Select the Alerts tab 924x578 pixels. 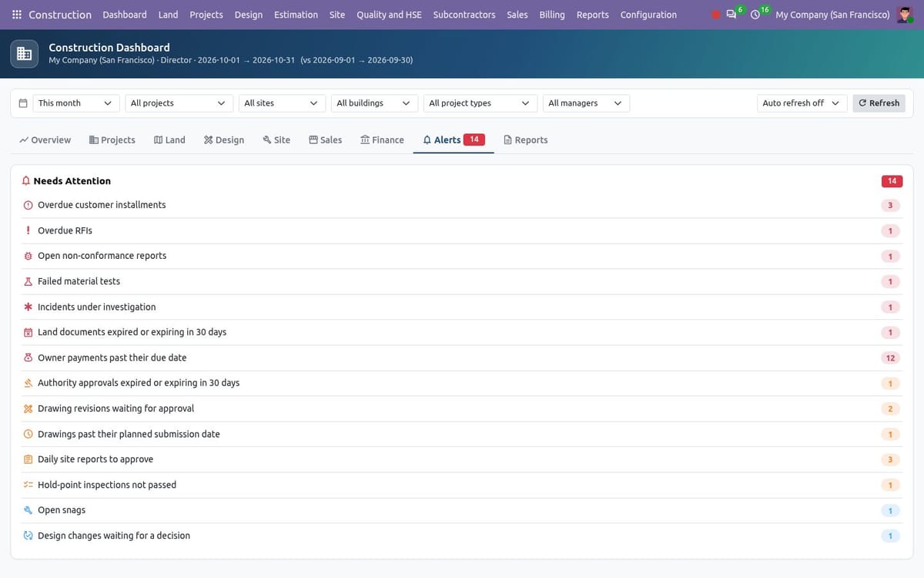(x=454, y=140)
